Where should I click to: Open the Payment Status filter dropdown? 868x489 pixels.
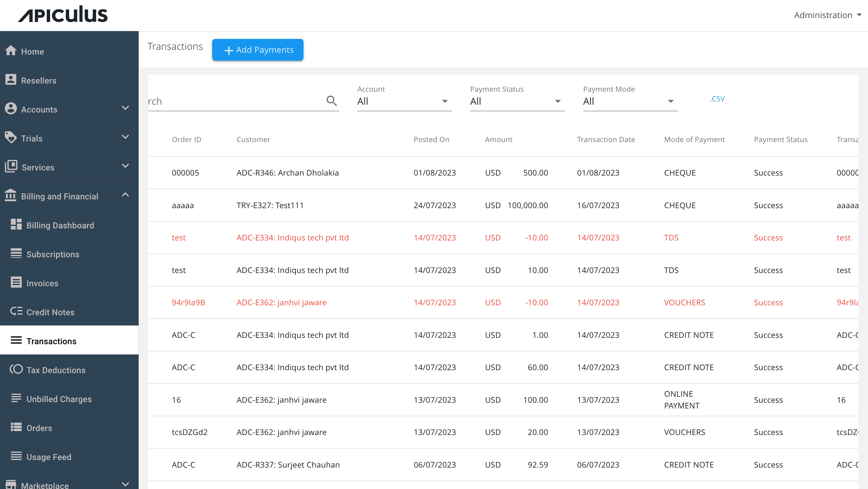(517, 101)
